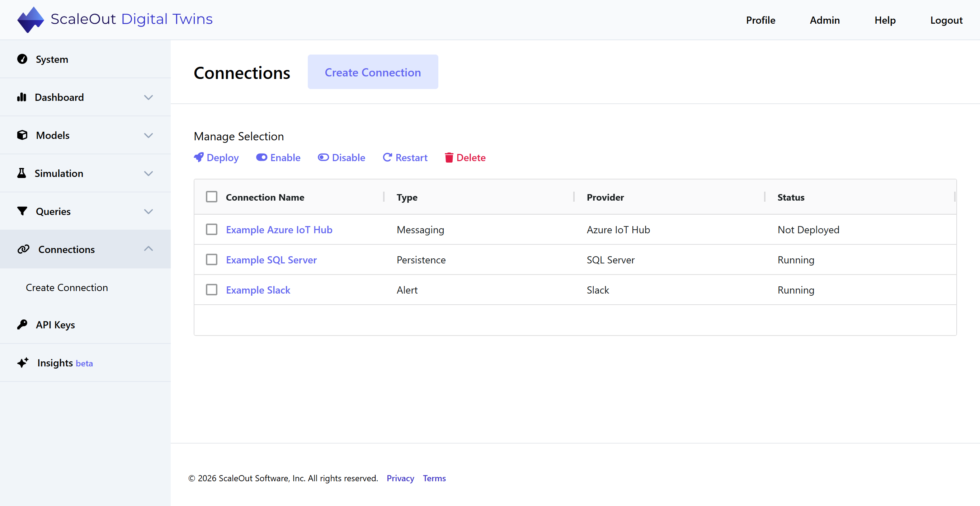Collapse the Connections menu chevron
Screen dimensions: 980x506
click(x=149, y=249)
